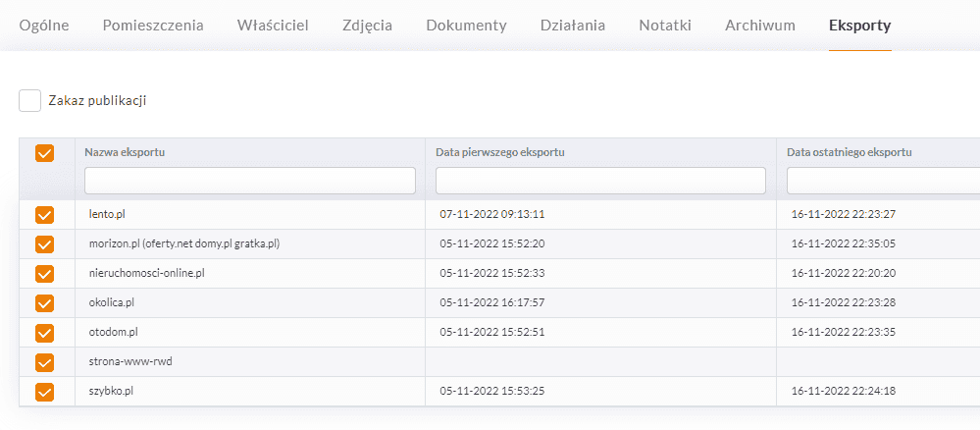Deselect the nieruchomosci-online.pl checkbox
This screenshot has height=430, width=980.
[x=44, y=274]
